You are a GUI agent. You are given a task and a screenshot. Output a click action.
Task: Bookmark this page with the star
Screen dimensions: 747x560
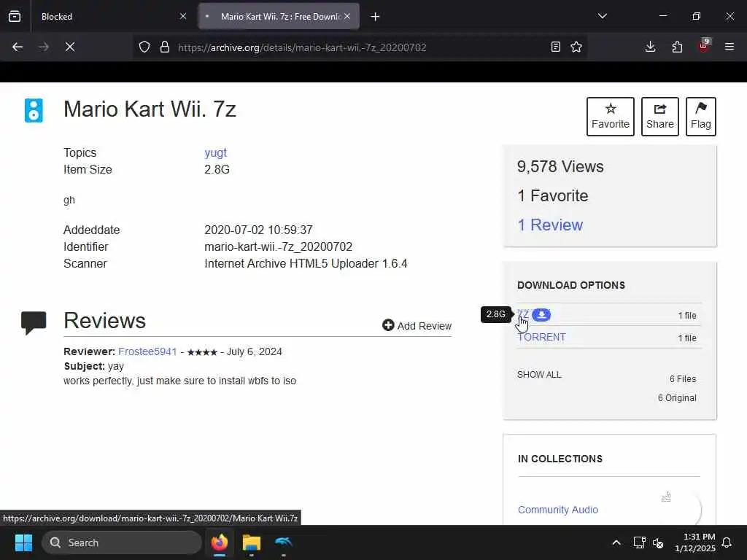[x=576, y=47]
